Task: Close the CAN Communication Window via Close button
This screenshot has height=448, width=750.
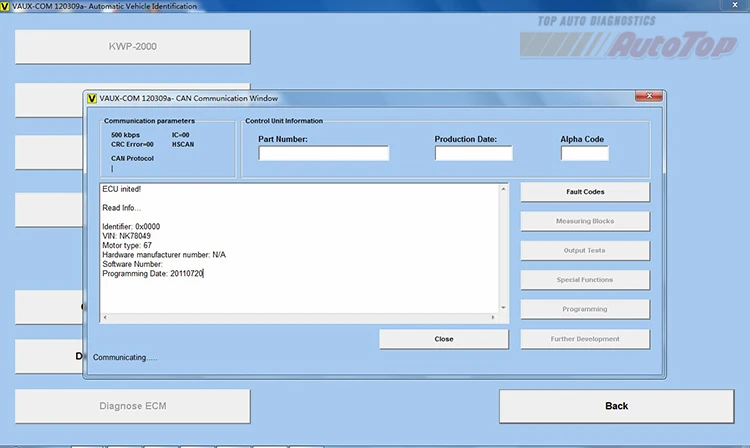Action: 444,339
